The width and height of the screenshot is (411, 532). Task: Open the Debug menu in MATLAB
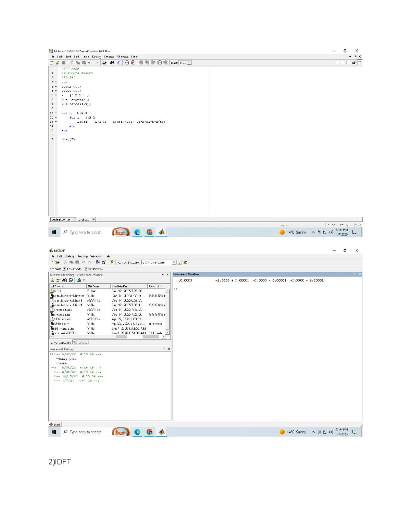70,256
